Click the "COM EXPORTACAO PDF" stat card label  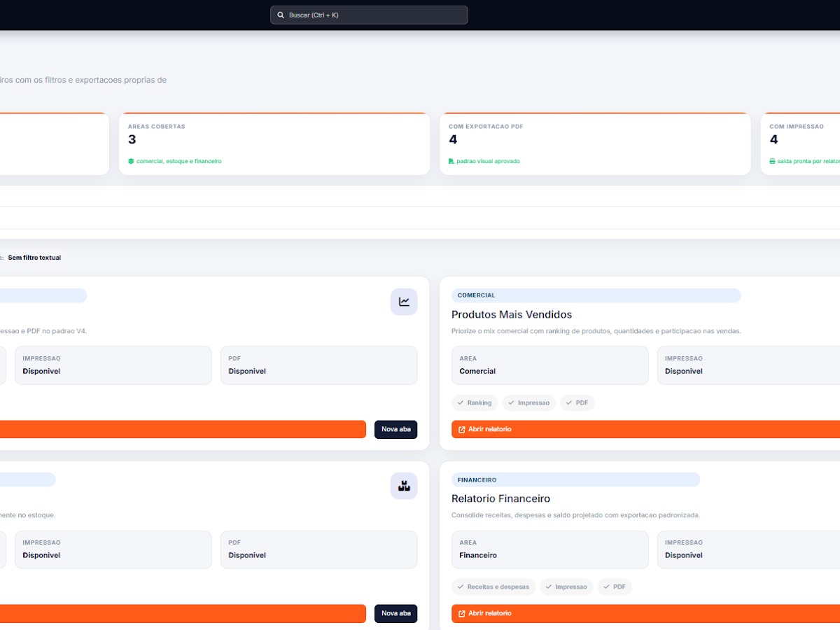[486, 127]
